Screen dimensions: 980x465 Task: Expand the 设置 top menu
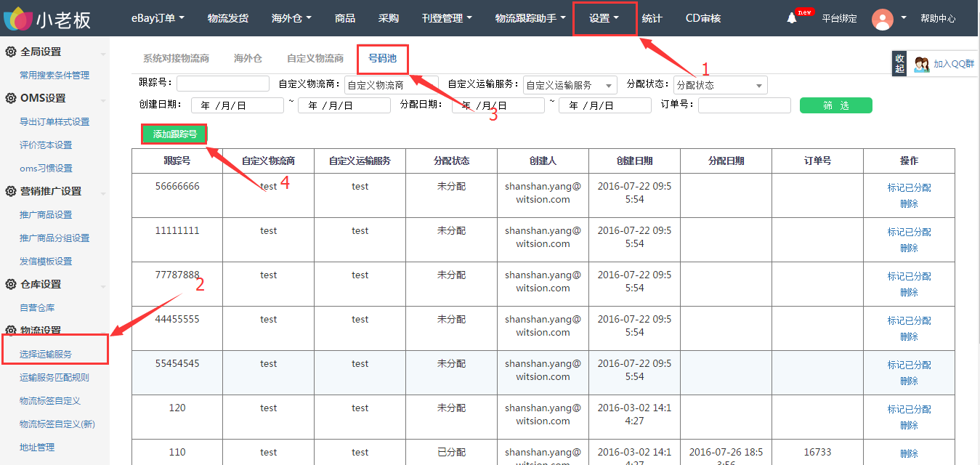pyautogui.click(x=604, y=18)
